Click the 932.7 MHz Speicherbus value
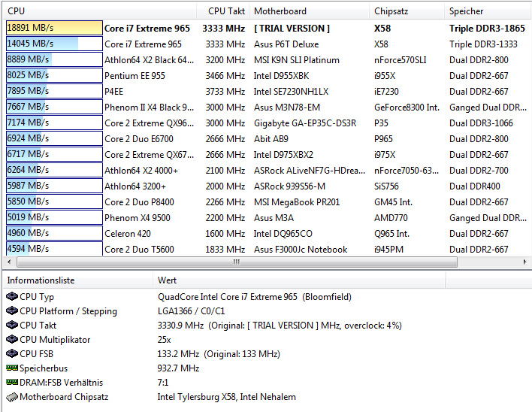Screen dimensions: 532x412 point(178,368)
